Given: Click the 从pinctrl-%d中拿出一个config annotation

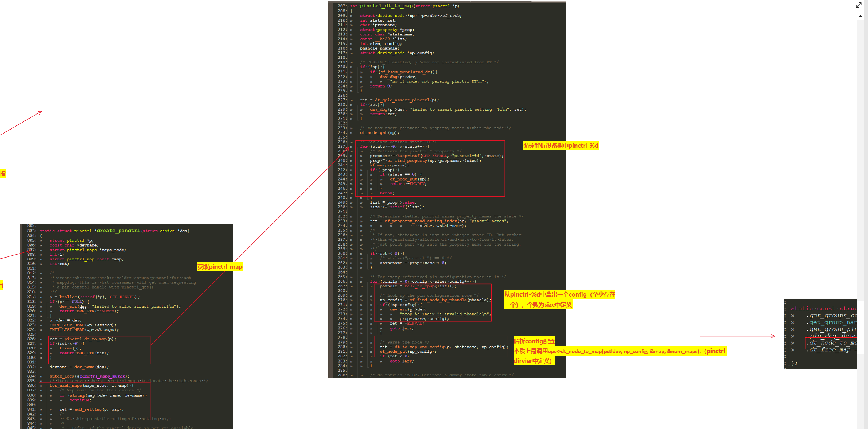Looking at the screenshot, I should pos(559,299).
